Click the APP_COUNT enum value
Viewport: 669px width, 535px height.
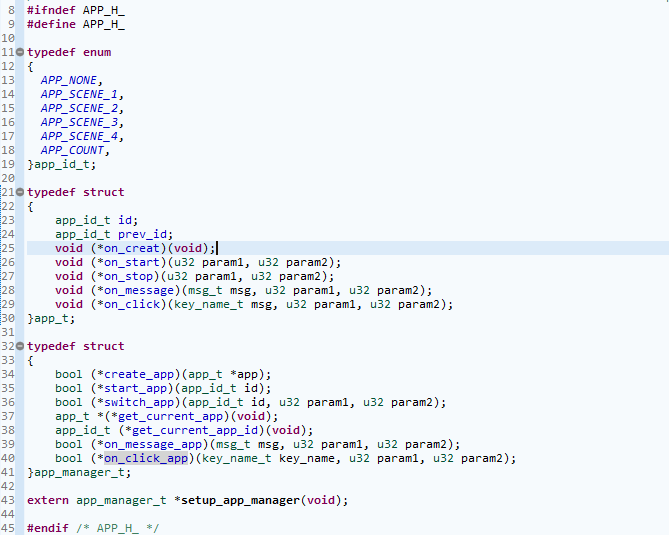point(73,150)
